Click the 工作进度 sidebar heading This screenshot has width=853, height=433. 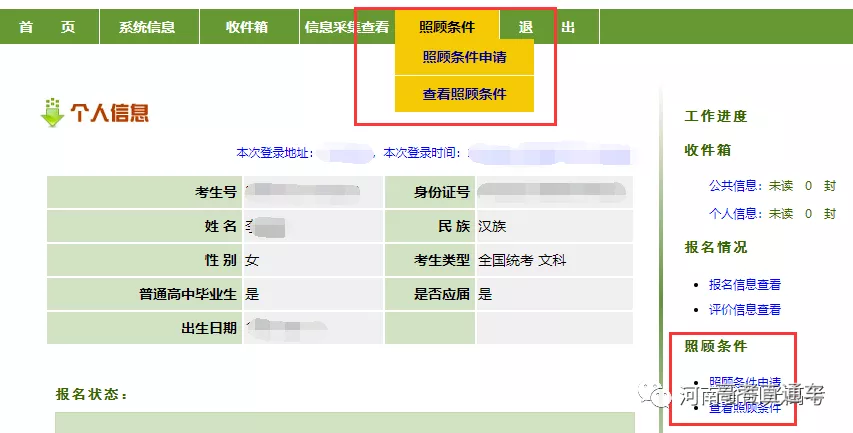(715, 116)
